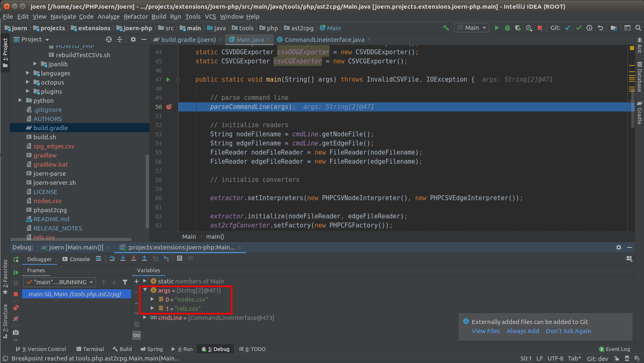The width and height of the screenshot is (644, 363).
Task: Open the Database side panel
Action: click(x=639, y=77)
